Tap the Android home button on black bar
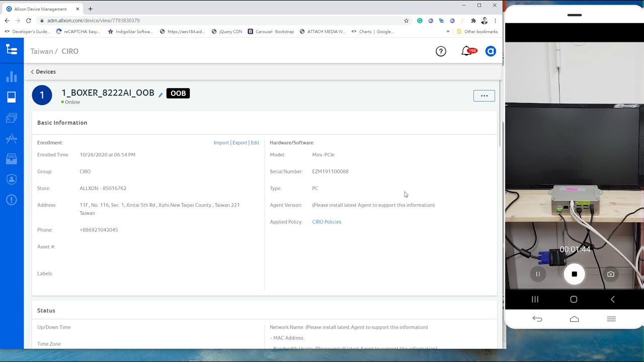This screenshot has height=362, width=644. click(574, 299)
